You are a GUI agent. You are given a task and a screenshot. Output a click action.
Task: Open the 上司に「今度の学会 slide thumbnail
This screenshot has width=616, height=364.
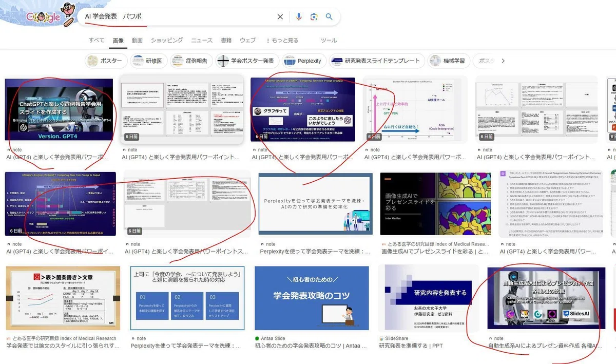tap(187, 299)
